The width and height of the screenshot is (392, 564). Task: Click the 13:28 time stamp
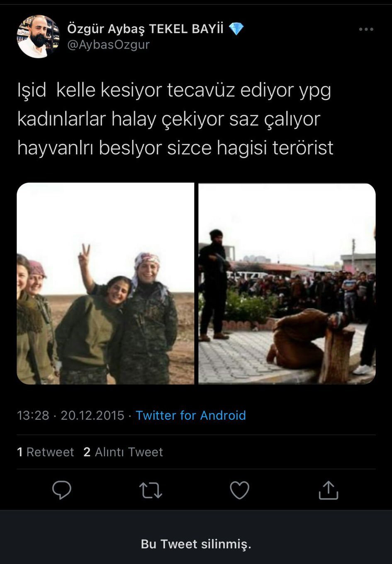33,415
